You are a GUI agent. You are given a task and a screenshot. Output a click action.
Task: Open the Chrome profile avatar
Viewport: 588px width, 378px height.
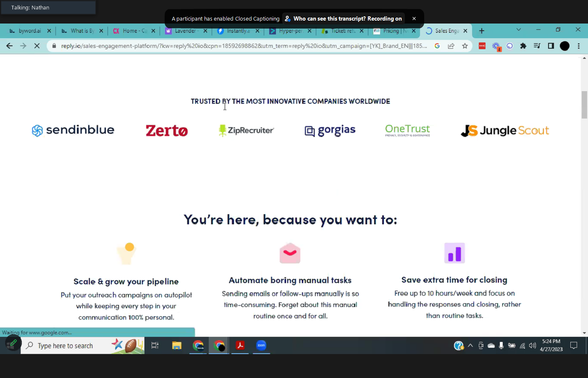pos(564,46)
